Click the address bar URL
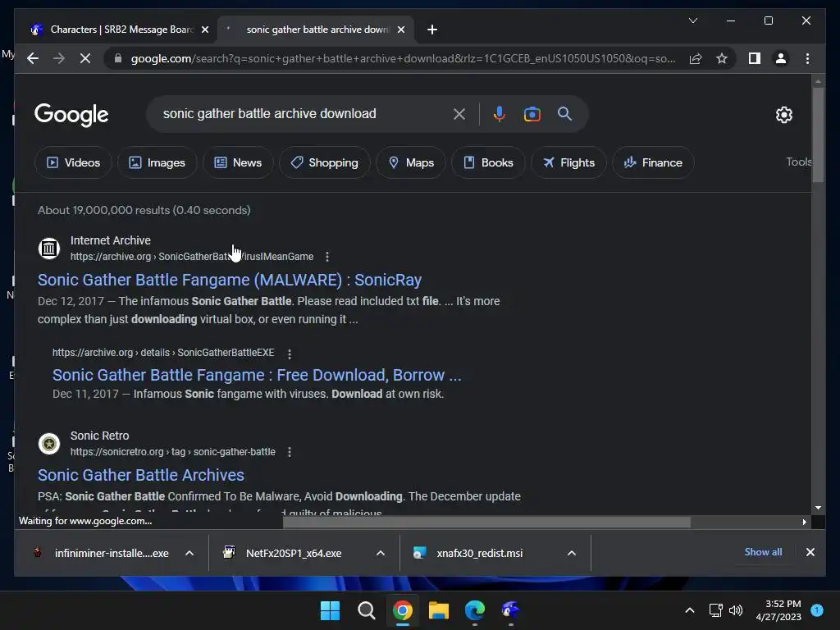 (403, 58)
